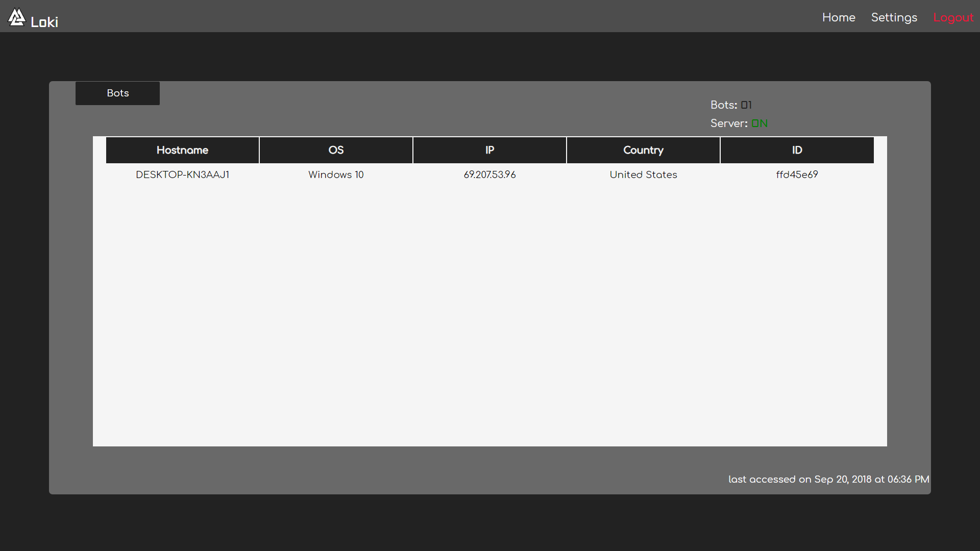Sort by the Hostname column header
Image resolution: width=980 pixels, height=551 pixels.
coord(182,150)
